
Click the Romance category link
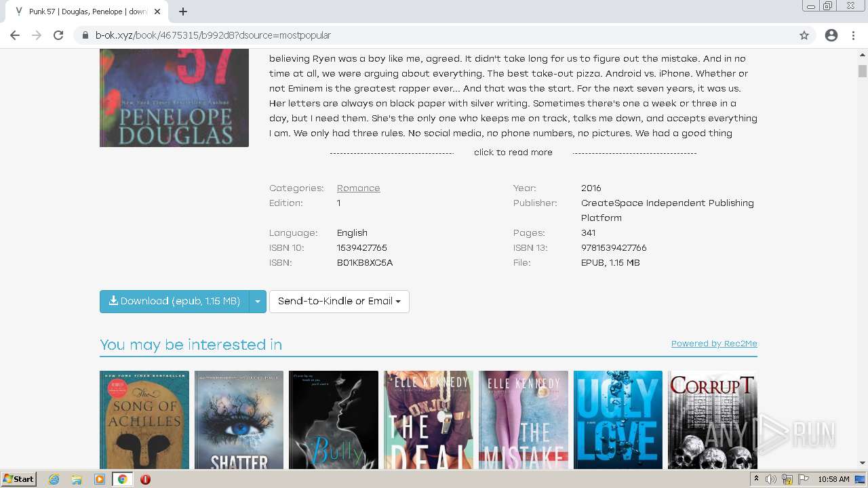tap(358, 188)
